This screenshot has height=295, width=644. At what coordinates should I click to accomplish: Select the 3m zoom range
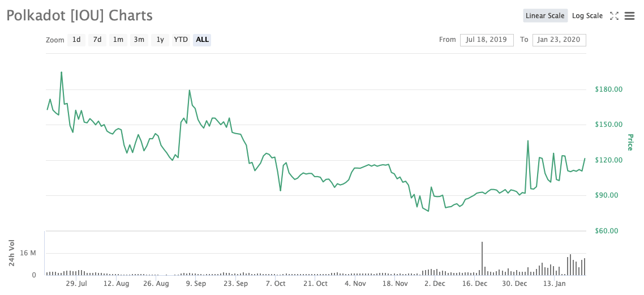139,40
